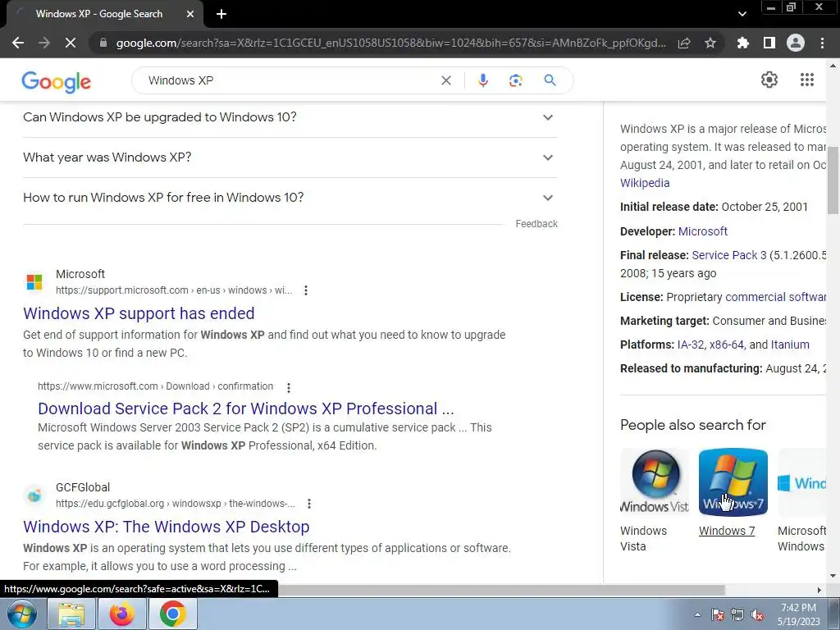Open the Google apps grid

click(x=807, y=80)
